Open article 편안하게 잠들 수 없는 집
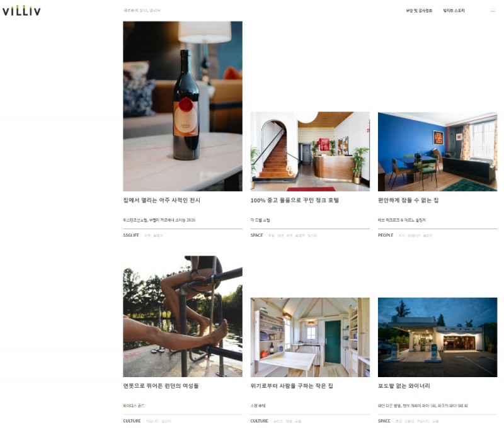504x430 pixels. click(408, 200)
